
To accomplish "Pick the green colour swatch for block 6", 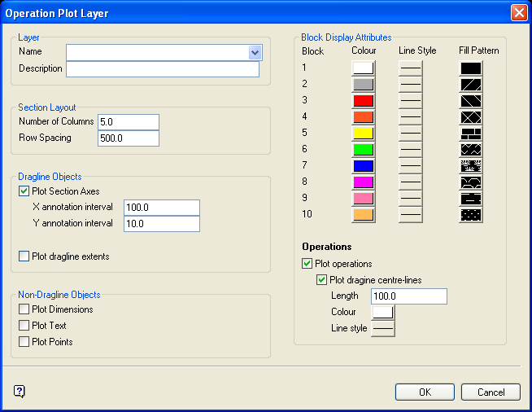I will [x=363, y=150].
